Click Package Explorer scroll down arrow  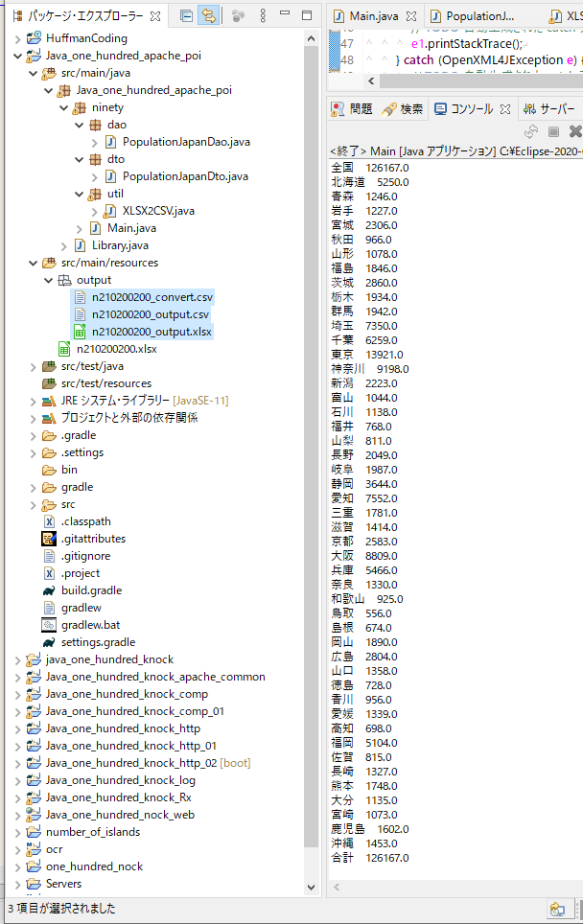click(312, 887)
